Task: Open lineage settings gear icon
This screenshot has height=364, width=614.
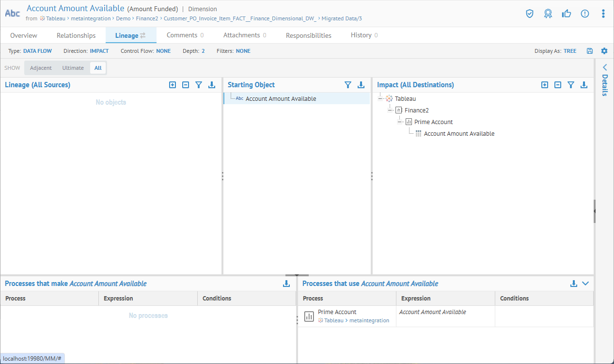Action: click(604, 51)
